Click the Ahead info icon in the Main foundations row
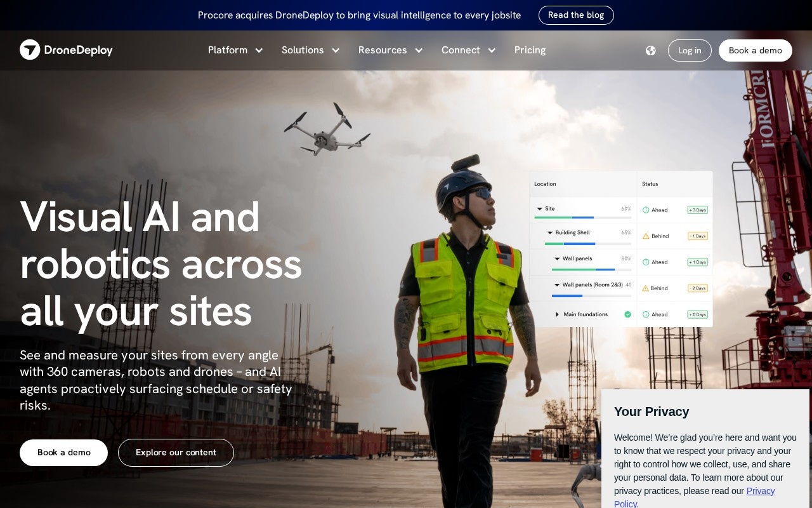This screenshot has height=508, width=812. pyautogui.click(x=646, y=314)
